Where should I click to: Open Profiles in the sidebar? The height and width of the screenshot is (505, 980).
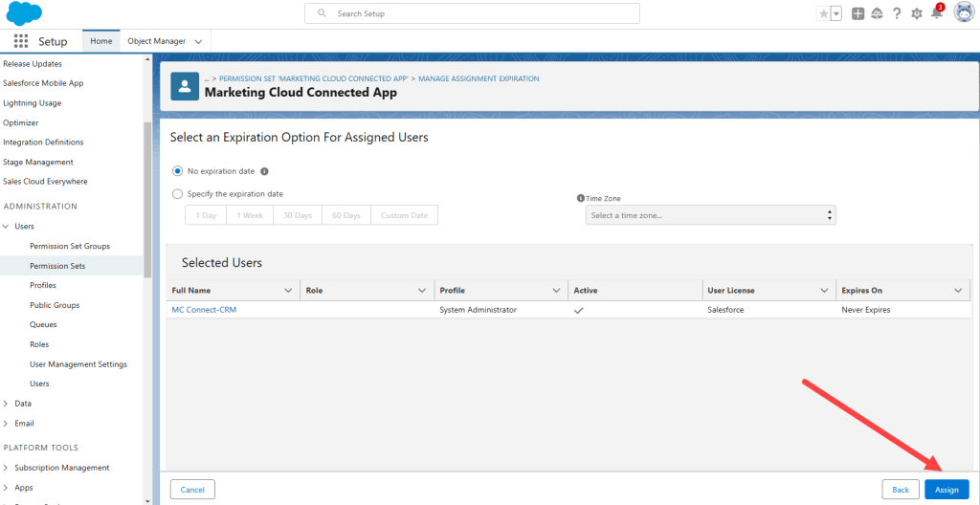[43, 285]
